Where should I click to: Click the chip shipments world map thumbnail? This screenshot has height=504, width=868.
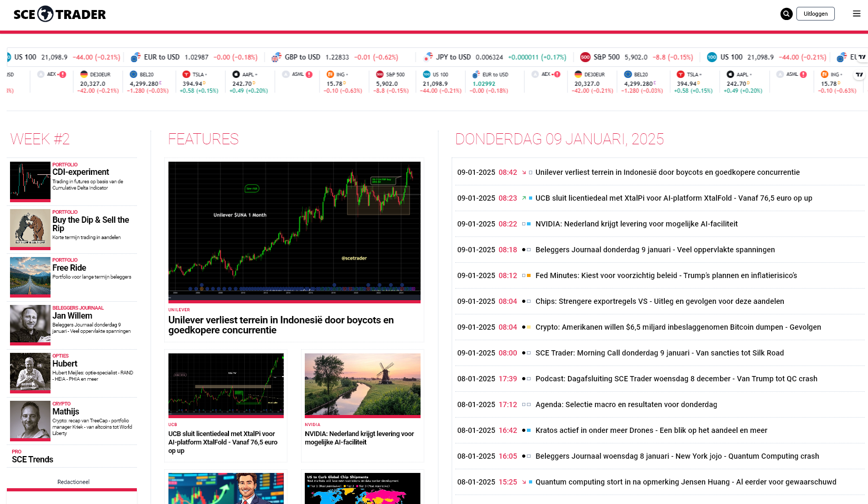(x=363, y=489)
